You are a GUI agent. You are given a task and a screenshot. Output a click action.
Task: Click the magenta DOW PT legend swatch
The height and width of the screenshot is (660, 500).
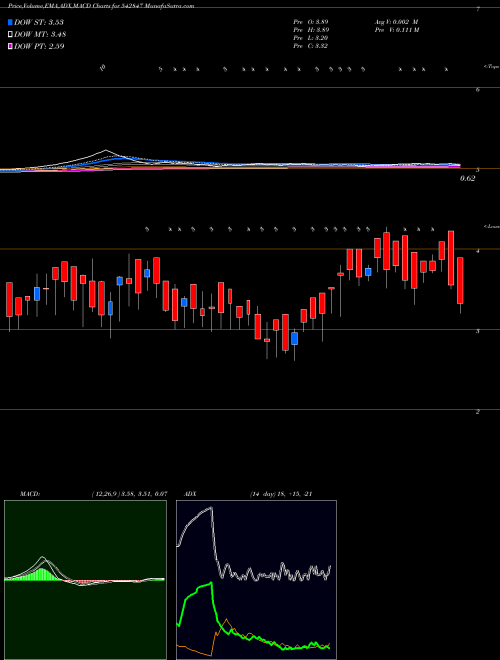click(x=10, y=46)
